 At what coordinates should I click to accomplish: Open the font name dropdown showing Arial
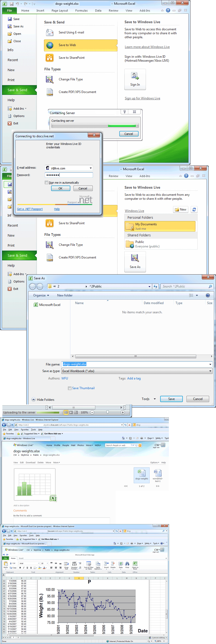(38, 563)
